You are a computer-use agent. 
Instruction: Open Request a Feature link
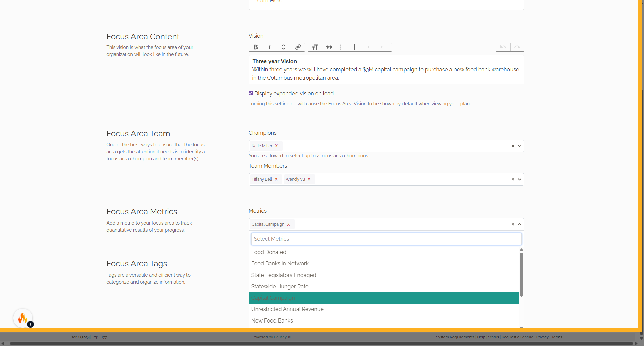click(518, 337)
